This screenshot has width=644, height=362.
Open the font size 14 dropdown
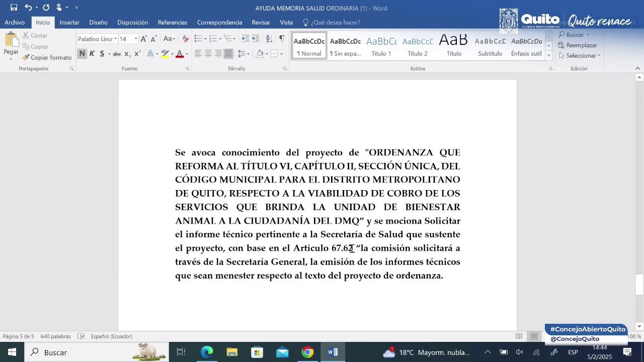pos(135,39)
